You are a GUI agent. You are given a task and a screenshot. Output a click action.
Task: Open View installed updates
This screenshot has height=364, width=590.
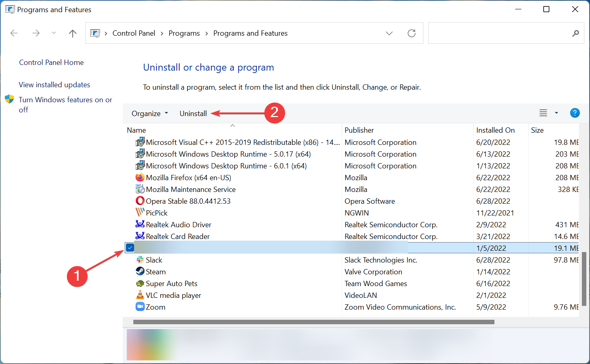point(54,84)
